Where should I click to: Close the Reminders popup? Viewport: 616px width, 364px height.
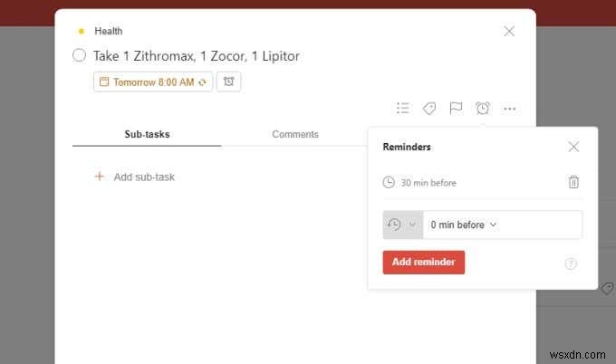click(573, 147)
